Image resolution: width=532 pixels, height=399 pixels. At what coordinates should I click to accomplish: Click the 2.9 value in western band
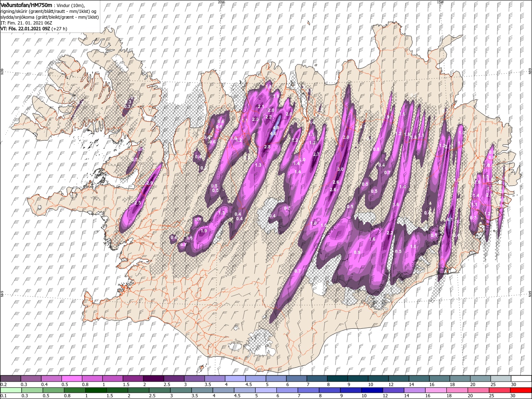coord(150,183)
